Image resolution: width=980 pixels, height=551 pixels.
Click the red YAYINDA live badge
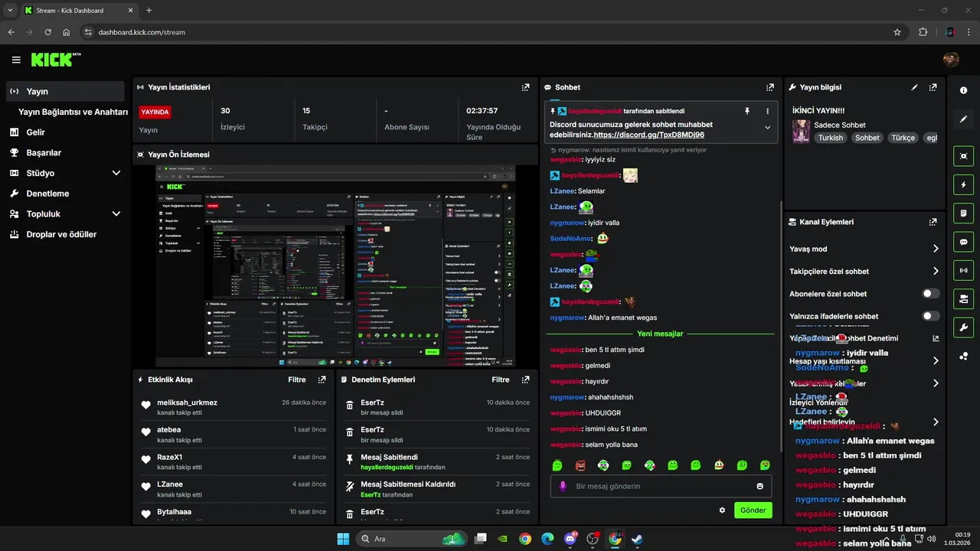point(155,112)
